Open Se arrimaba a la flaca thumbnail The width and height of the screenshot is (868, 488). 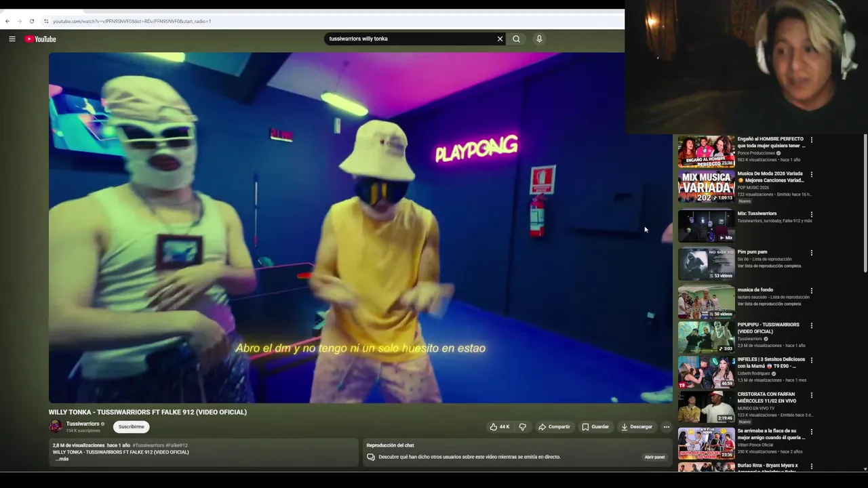click(x=706, y=444)
